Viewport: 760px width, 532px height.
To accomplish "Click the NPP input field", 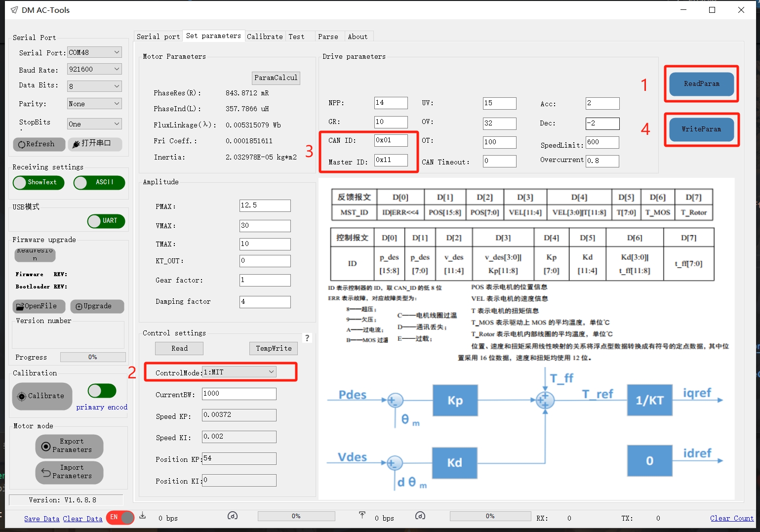I will [x=391, y=103].
